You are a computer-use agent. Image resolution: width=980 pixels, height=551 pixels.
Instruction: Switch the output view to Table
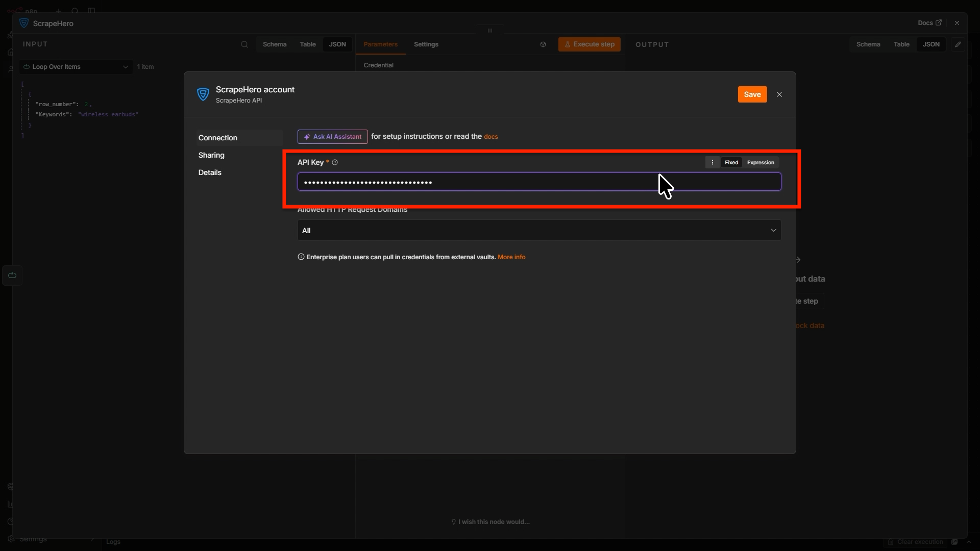(x=901, y=44)
